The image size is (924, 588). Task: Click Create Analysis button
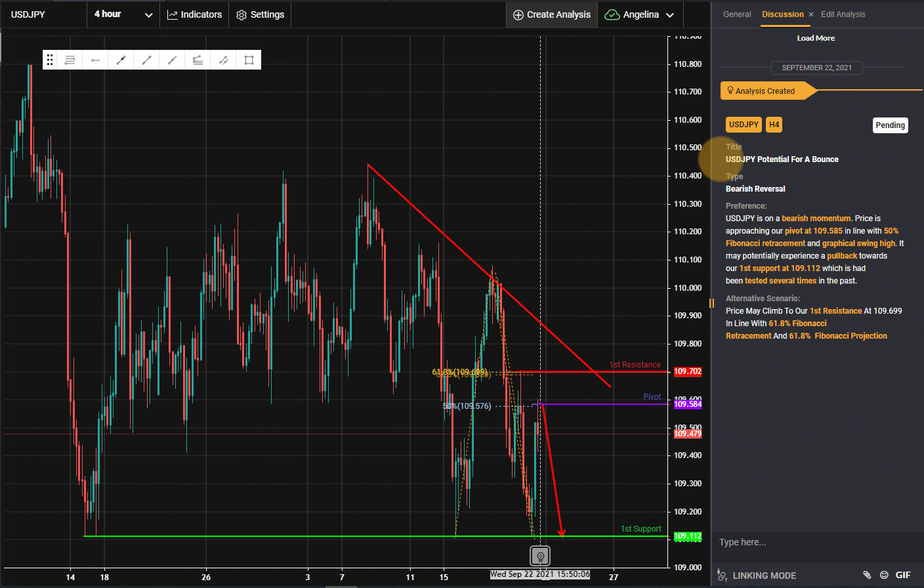pyautogui.click(x=552, y=14)
